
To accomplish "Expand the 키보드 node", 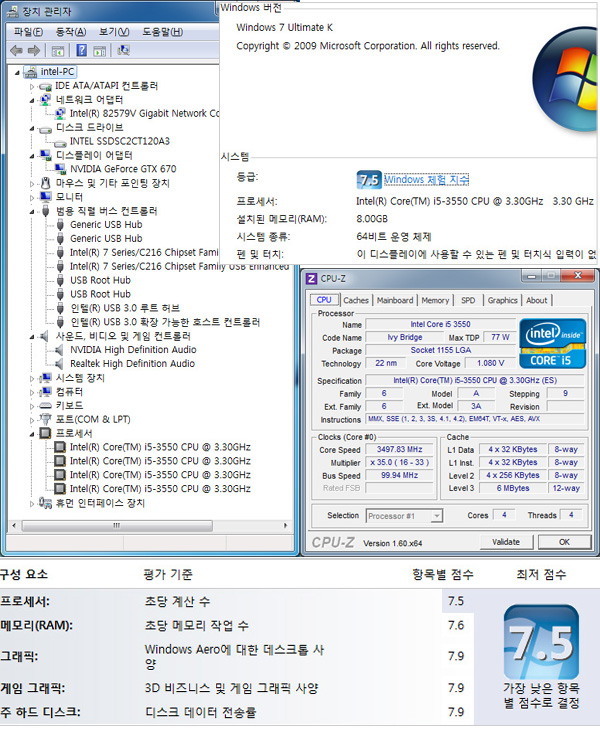I will [32, 406].
